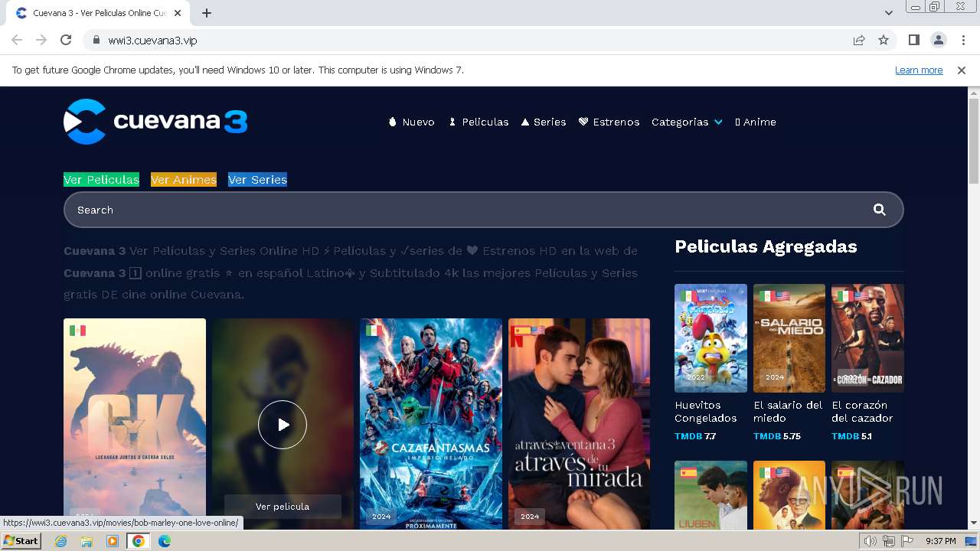Click the green Ver Peliculas link
This screenshot has width=980, height=551.
101,180
